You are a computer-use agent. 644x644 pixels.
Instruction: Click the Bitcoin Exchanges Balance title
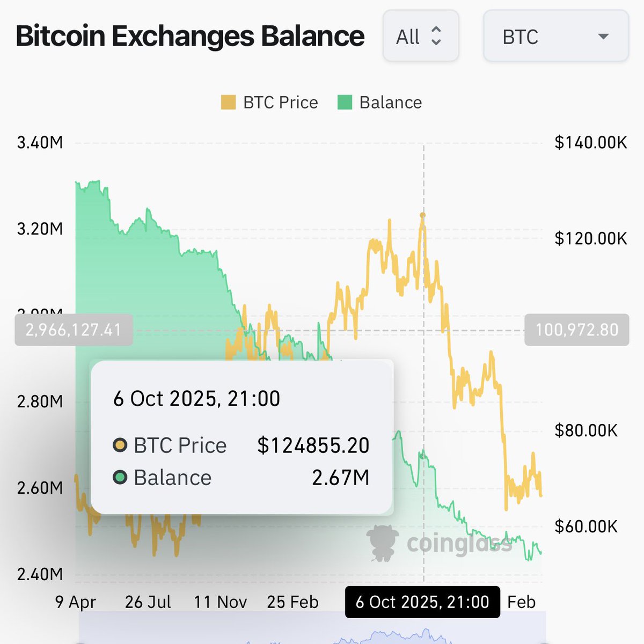190,36
